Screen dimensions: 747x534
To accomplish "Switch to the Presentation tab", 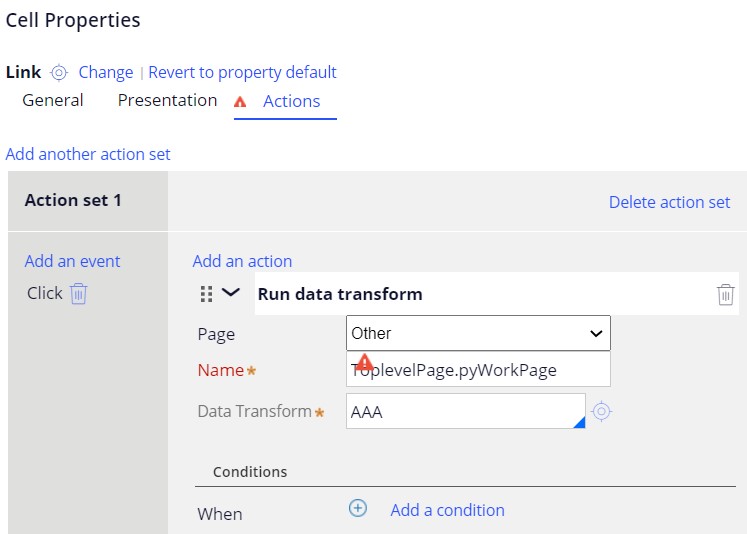I will pyautogui.click(x=167, y=101).
